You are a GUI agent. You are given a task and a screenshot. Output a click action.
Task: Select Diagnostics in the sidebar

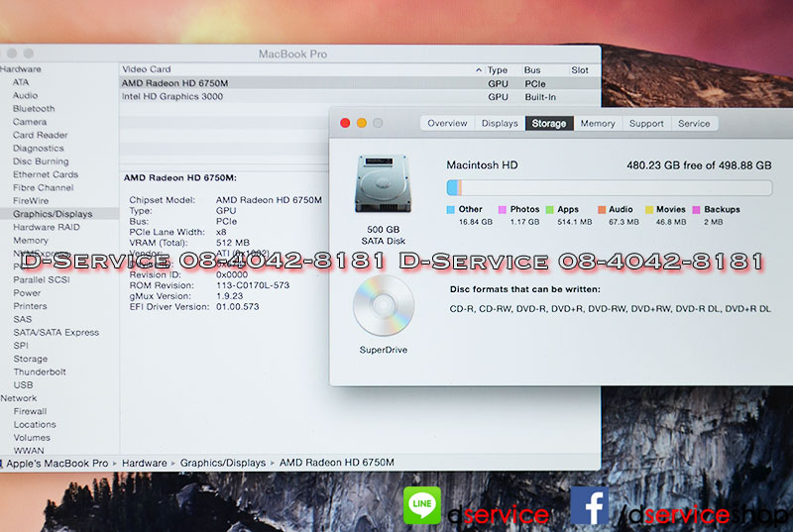pos(39,148)
